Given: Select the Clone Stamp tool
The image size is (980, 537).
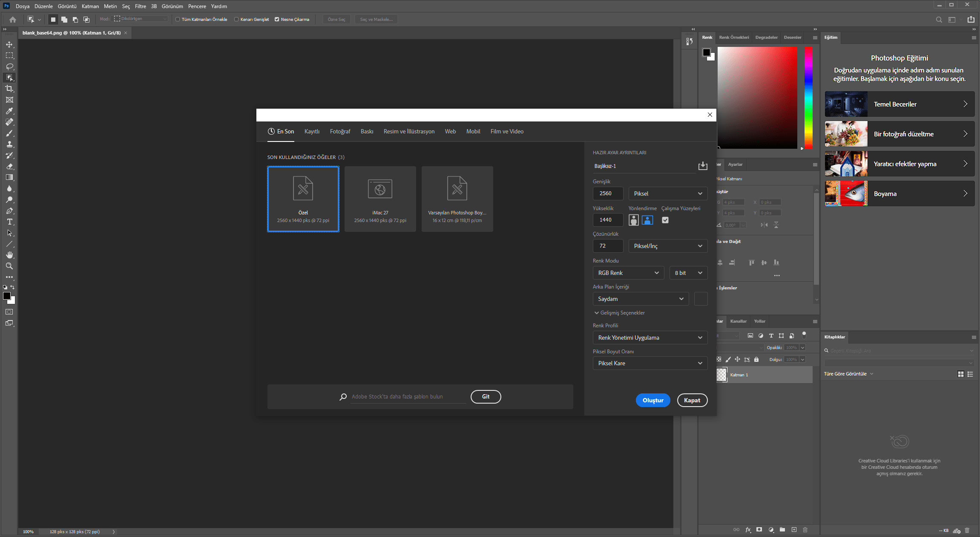Looking at the screenshot, I should coord(9,144).
